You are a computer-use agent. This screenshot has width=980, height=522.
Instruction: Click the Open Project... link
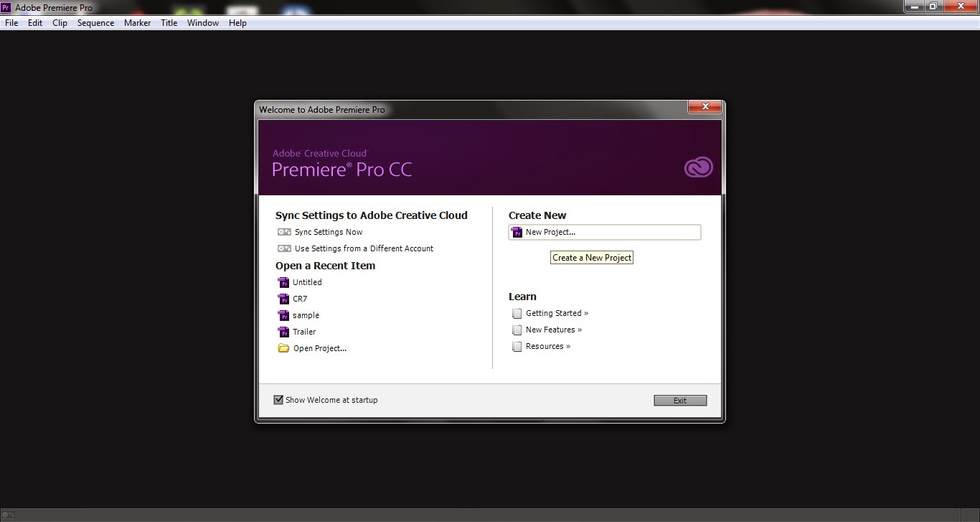tap(320, 348)
